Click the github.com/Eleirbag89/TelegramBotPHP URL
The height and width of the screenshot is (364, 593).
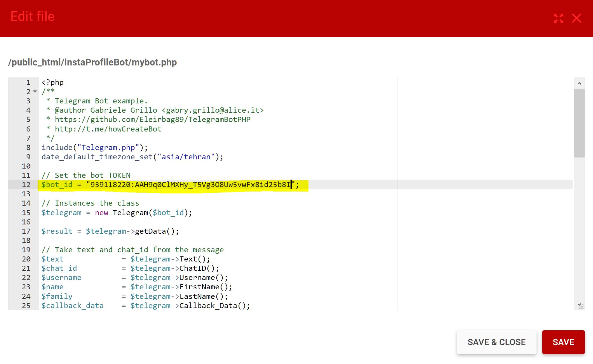(153, 120)
